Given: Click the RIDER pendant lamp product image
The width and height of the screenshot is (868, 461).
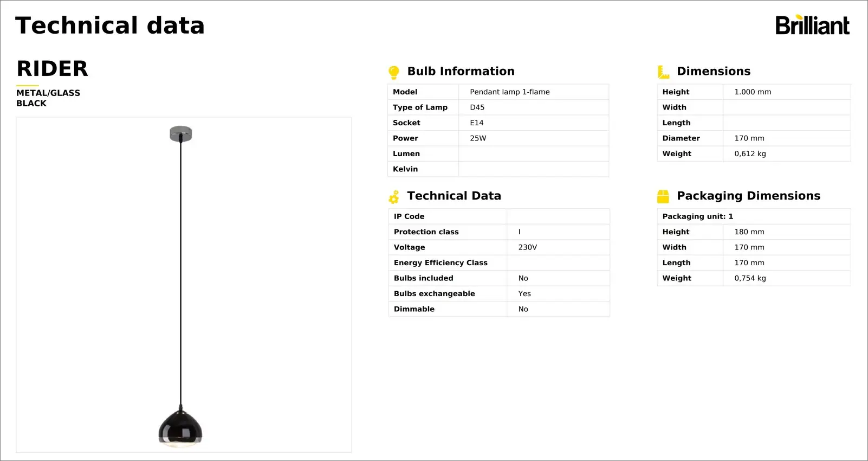Looking at the screenshot, I should click(184, 285).
